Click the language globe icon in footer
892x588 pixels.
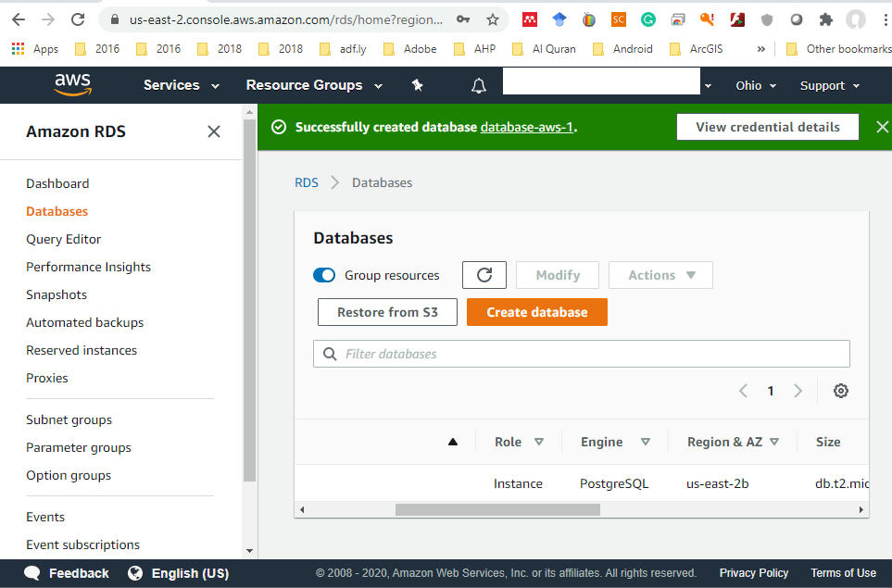pyautogui.click(x=135, y=573)
